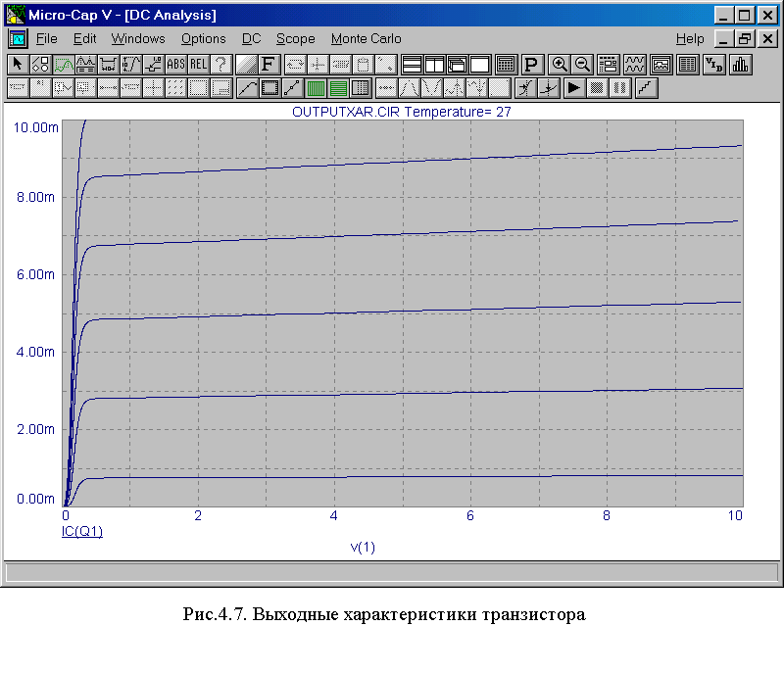This screenshot has height=674, width=784.
Task: Select the vertical tag mode tool
Action: [x=130, y=65]
